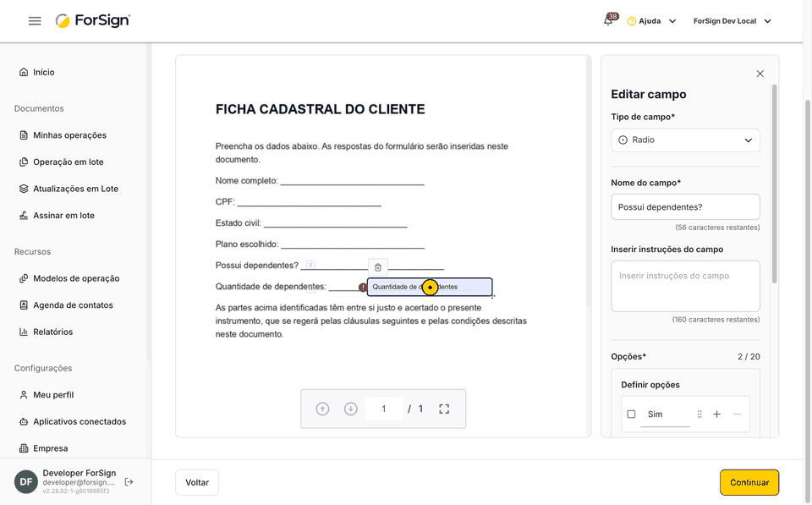
Task: Click the Agenda de contatos book icon
Action: pos(24,305)
